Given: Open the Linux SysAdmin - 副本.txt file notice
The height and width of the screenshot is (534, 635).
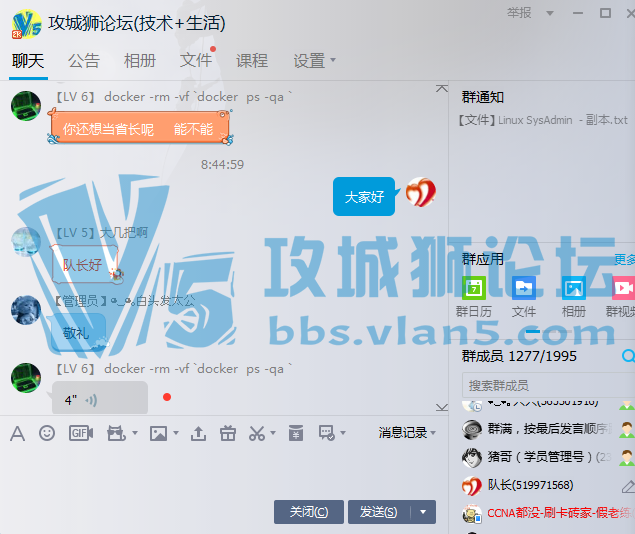Looking at the screenshot, I should tap(543, 120).
